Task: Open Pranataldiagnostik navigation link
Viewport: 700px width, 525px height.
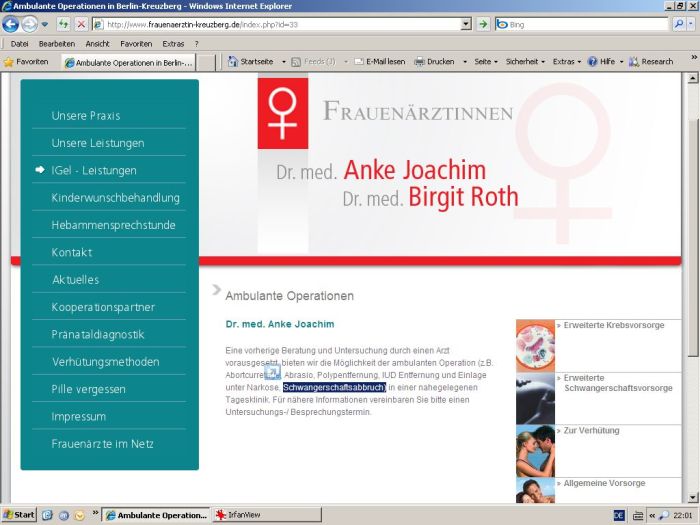Action: click(x=98, y=334)
